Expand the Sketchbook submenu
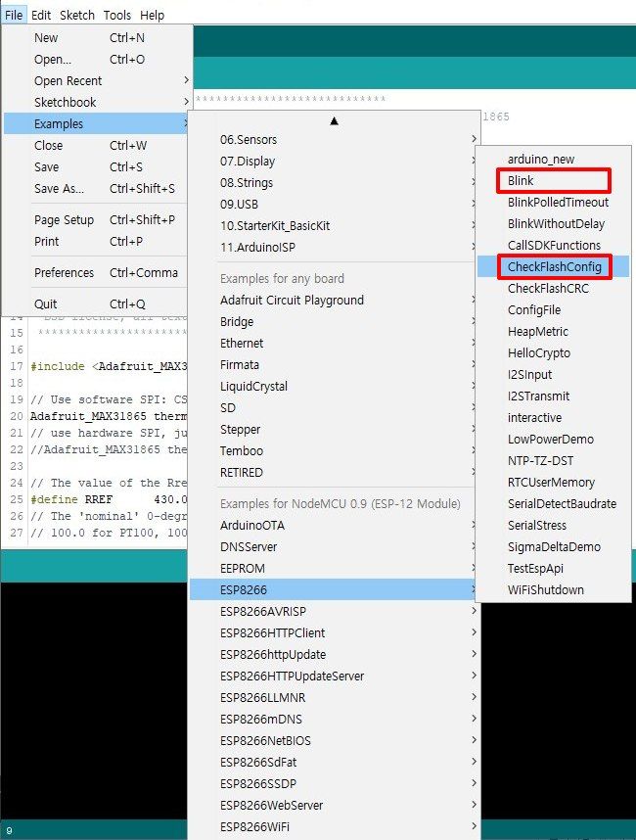The image size is (636, 840). (97, 103)
